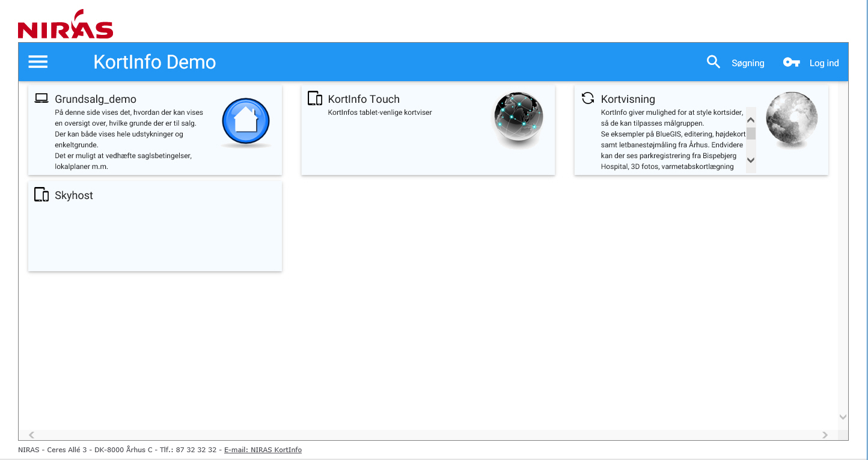
Task: Click the blue house thumbnail
Action: (246, 123)
